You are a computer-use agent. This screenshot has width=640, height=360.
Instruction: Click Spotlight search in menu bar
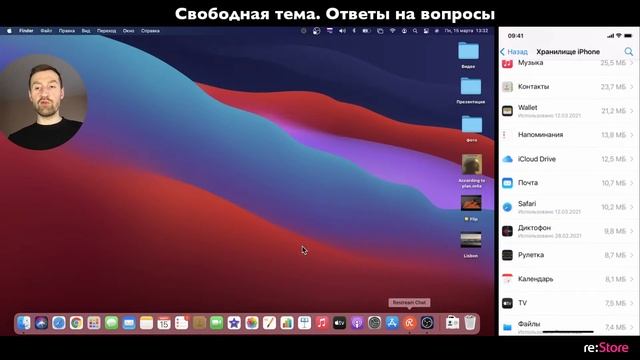point(415,31)
